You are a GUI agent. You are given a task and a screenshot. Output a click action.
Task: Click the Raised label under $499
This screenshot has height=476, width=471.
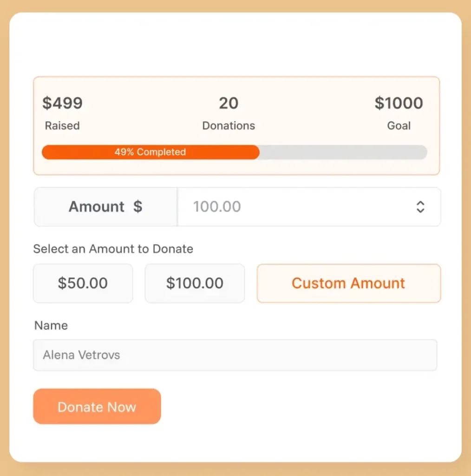62,126
